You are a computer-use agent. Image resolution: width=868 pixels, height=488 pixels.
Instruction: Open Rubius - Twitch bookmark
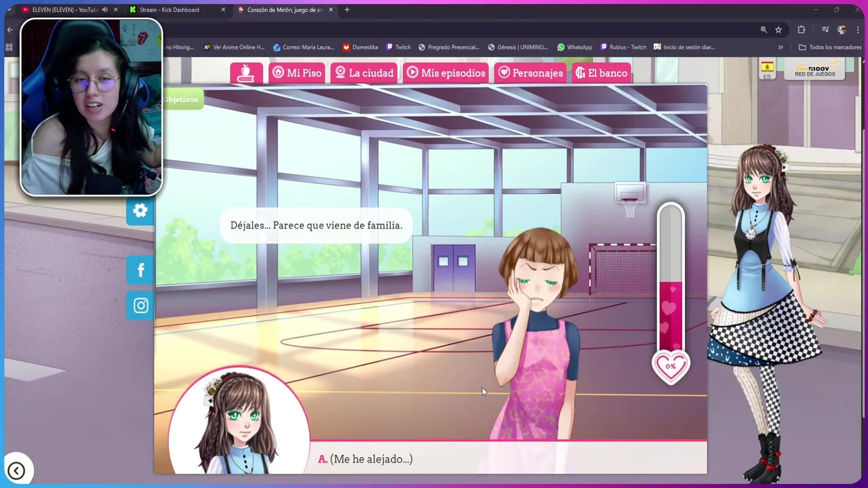pos(623,47)
